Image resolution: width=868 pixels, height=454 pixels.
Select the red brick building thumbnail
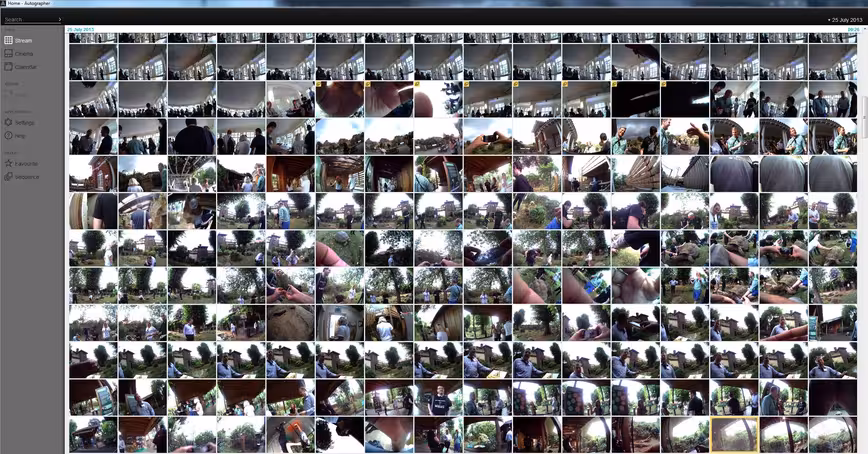93,174
